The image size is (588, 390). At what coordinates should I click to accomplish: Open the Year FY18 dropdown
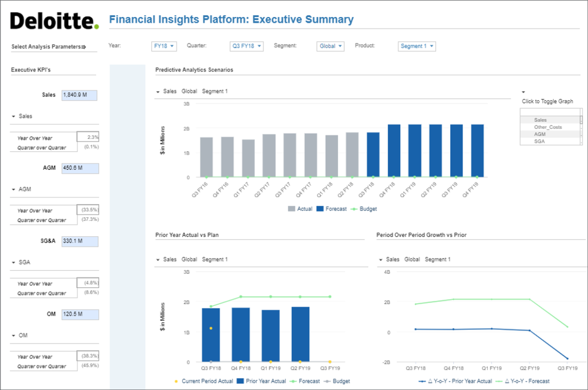(x=164, y=46)
